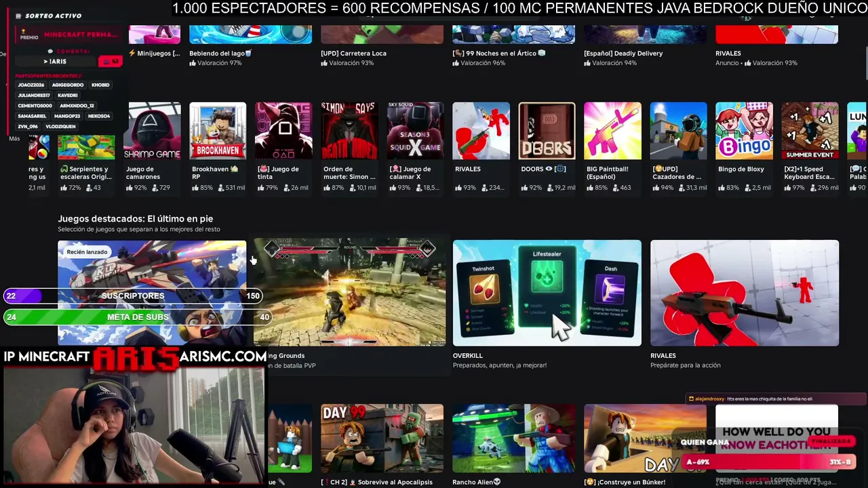
Task: Open the Bingo de Bloxy thumbnail
Action: click(x=744, y=131)
